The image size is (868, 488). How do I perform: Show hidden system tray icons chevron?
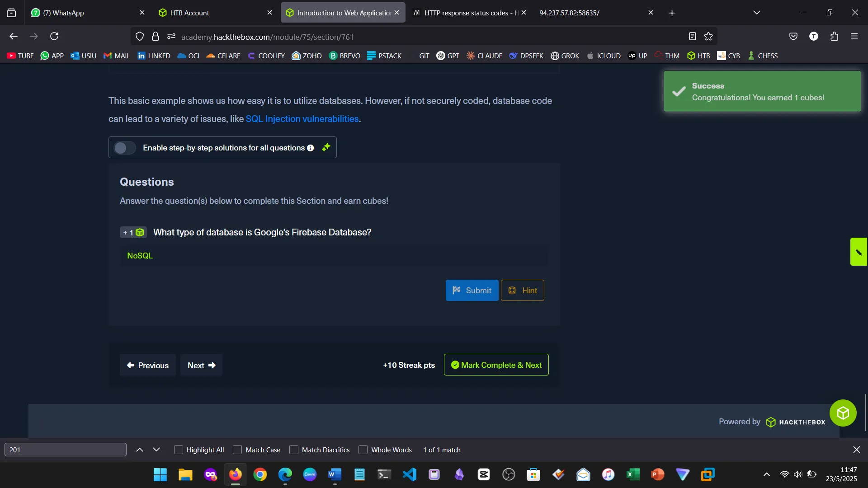pyautogui.click(x=767, y=474)
